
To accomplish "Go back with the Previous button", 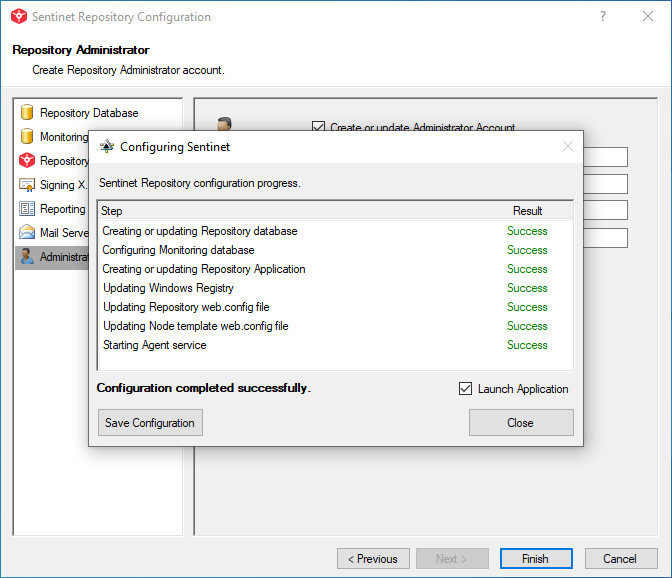I will (x=373, y=559).
